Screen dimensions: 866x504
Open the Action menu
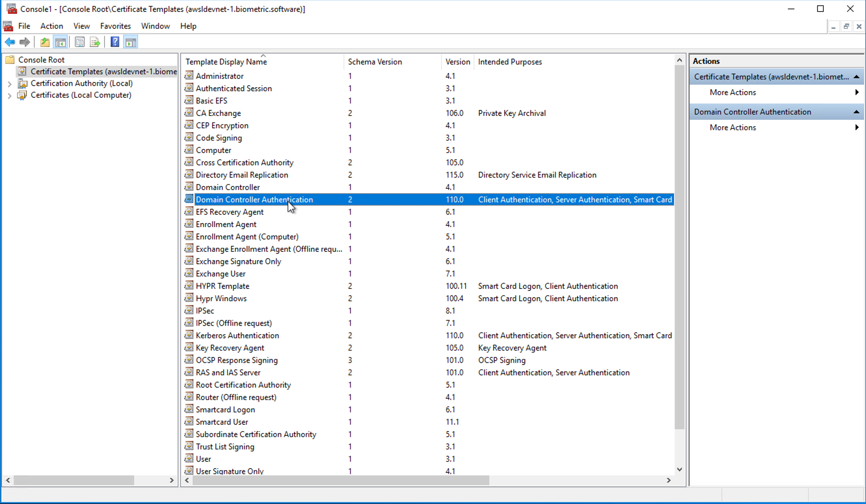(51, 26)
